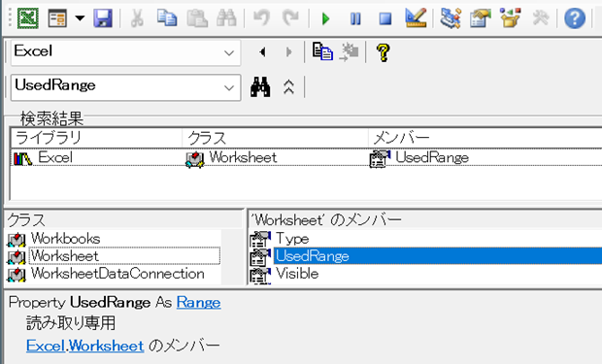The image size is (602, 364).
Task: Click the Copy toolbar icon
Action: (167, 18)
